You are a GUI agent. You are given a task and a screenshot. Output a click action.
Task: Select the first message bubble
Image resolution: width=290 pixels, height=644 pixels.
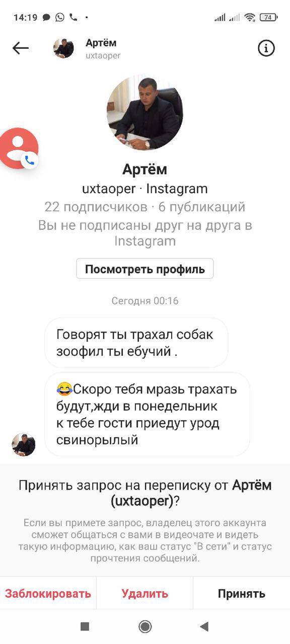coord(136,343)
